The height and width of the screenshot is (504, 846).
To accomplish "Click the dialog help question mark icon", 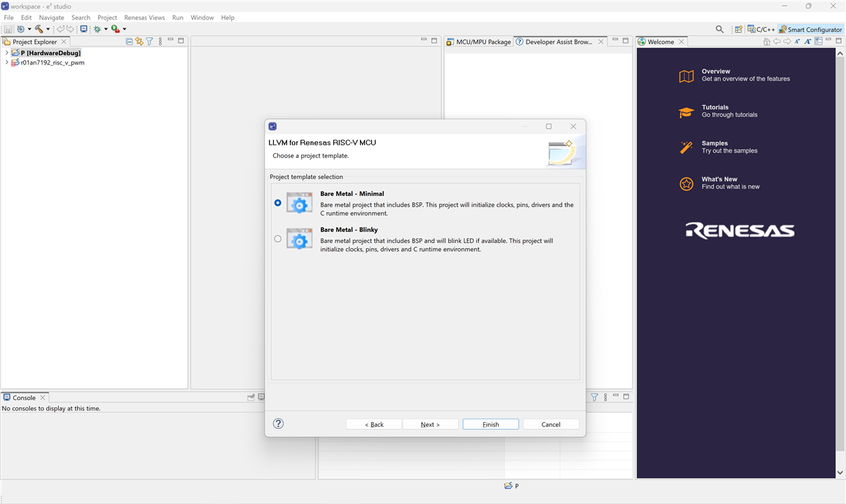I will [x=278, y=423].
